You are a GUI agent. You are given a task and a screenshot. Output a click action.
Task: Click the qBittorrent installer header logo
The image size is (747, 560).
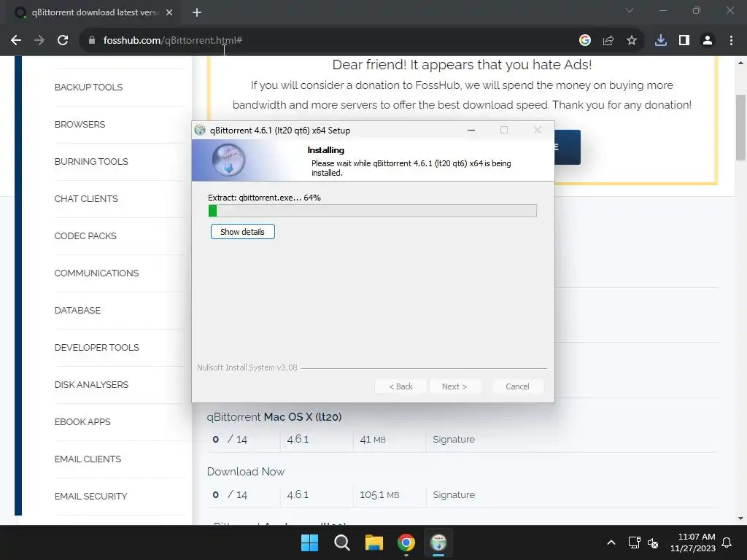[x=228, y=160]
